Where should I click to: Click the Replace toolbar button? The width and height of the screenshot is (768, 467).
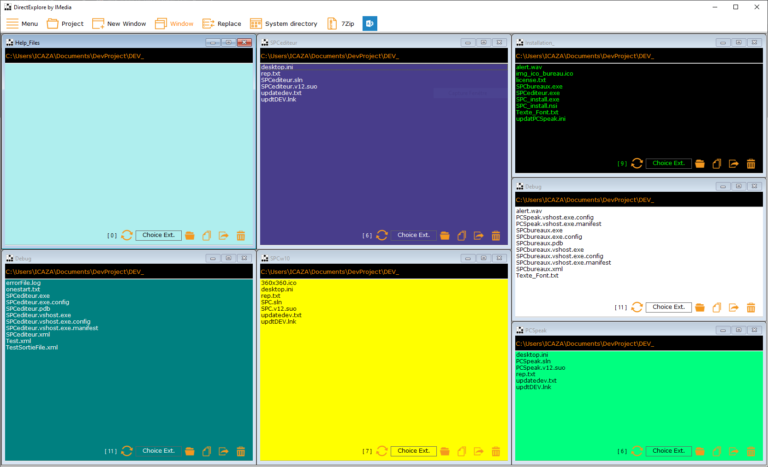222,23
